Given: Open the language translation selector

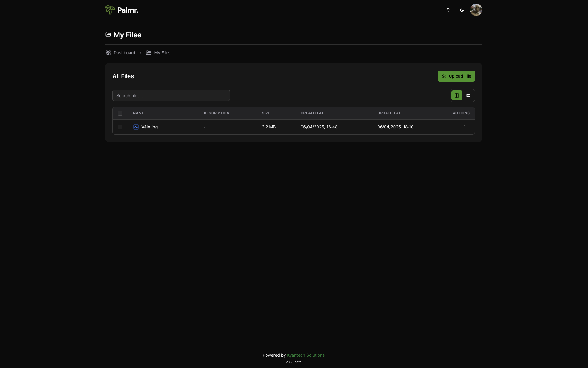Looking at the screenshot, I should (448, 10).
